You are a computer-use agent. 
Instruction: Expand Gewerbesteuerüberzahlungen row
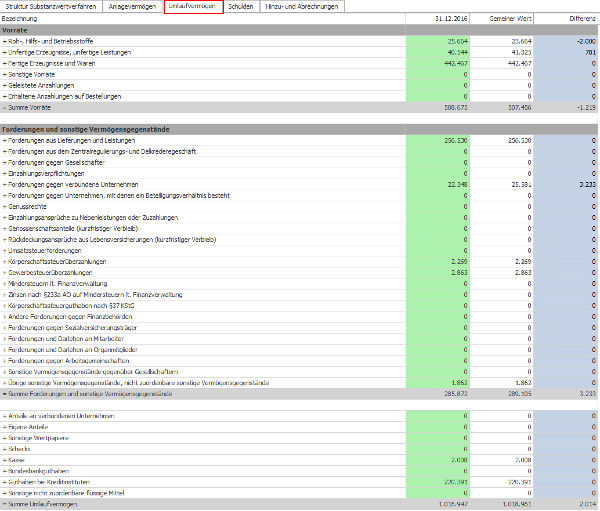(5, 273)
